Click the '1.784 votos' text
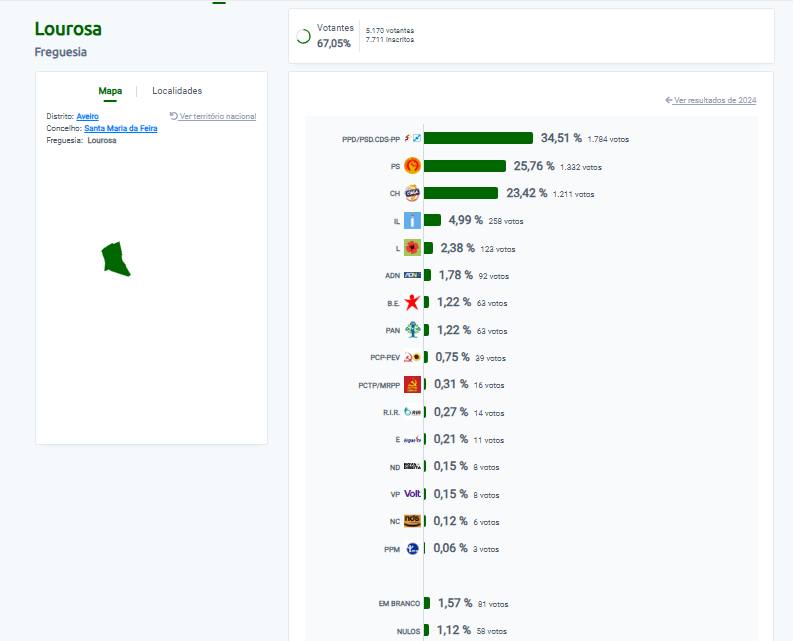The height and width of the screenshot is (641, 793). [x=608, y=139]
